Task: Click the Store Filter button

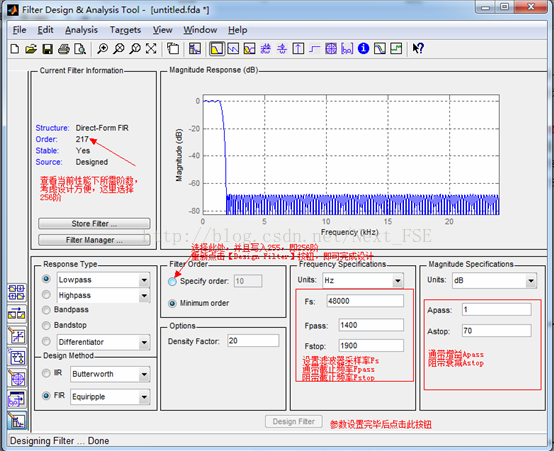Action: (x=94, y=224)
